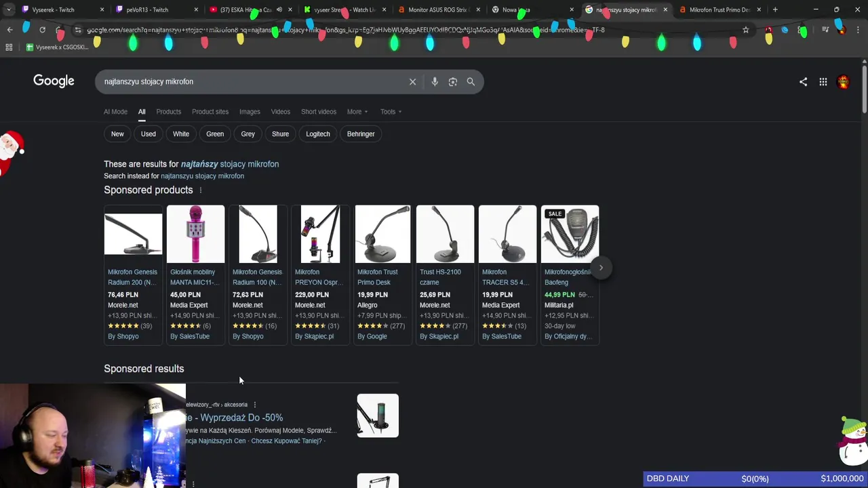Open Głośnik mobilny MANTA MIC11 product
868x488 pixels.
pos(195,277)
